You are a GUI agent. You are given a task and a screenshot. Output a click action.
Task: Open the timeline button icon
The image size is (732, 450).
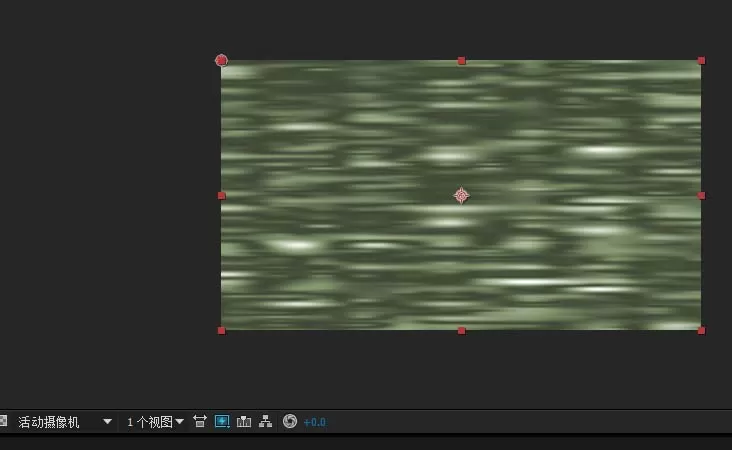tap(244, 422)
